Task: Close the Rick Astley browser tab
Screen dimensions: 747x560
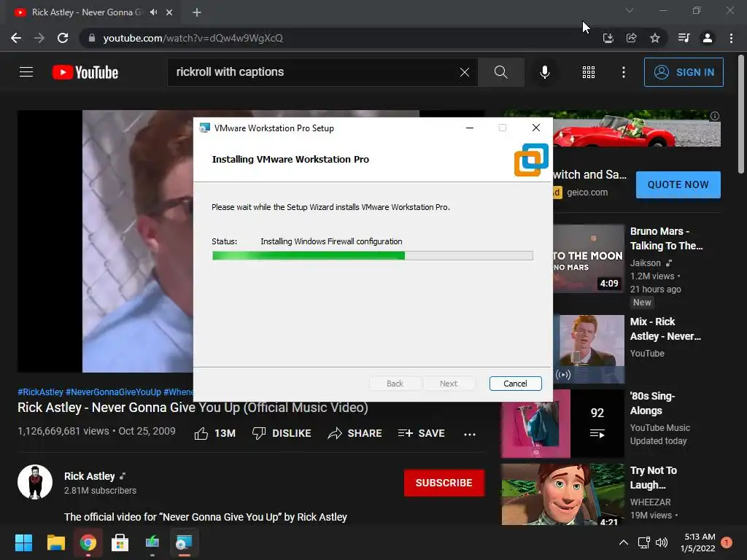Action: coord(169,12)
